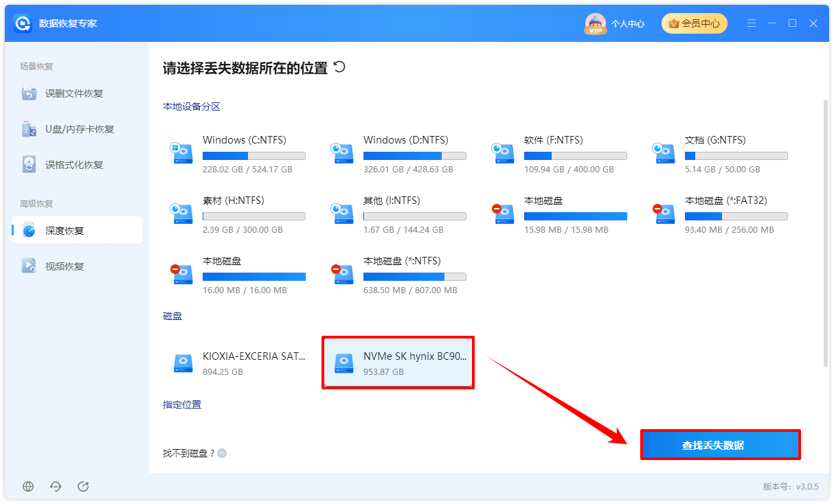Select the 15.98 MB 本地磁盘 drive icon
834x504 pixels.
tap(504, 214)
